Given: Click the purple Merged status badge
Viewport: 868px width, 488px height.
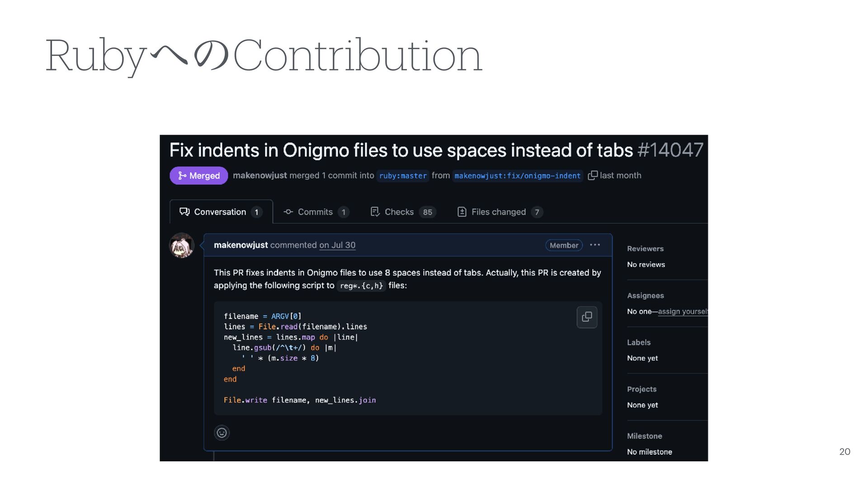Looking at the screenshot, I should (x=198, y=176).
